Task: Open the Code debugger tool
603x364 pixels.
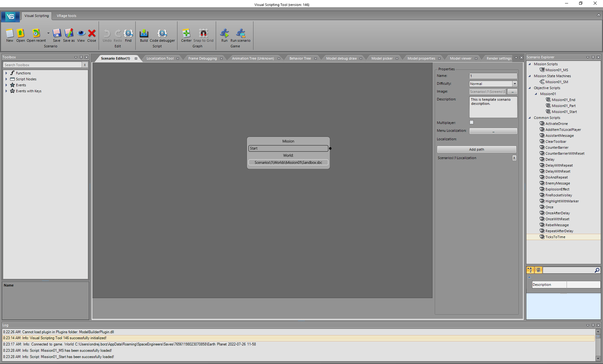Action: [162, 33]
